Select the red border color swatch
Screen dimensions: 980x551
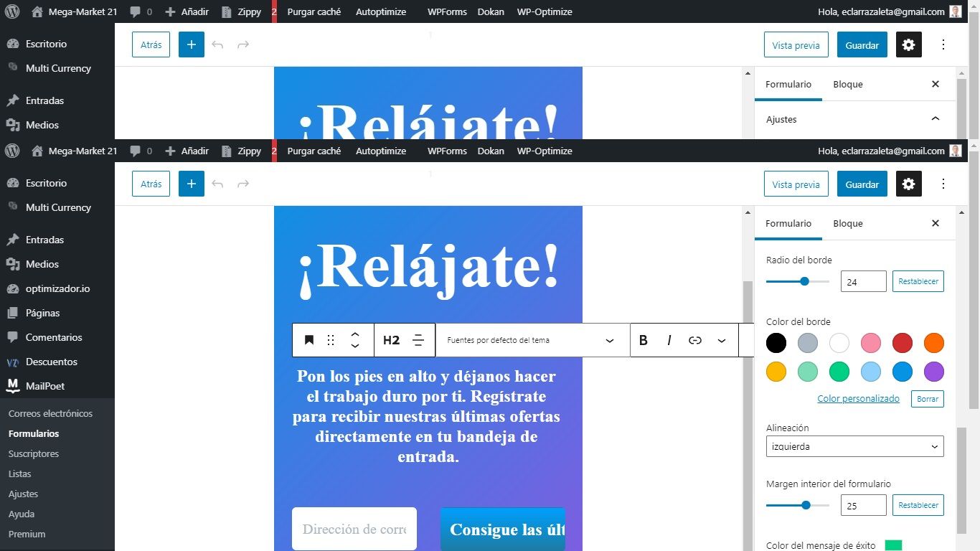click(903, 343)
